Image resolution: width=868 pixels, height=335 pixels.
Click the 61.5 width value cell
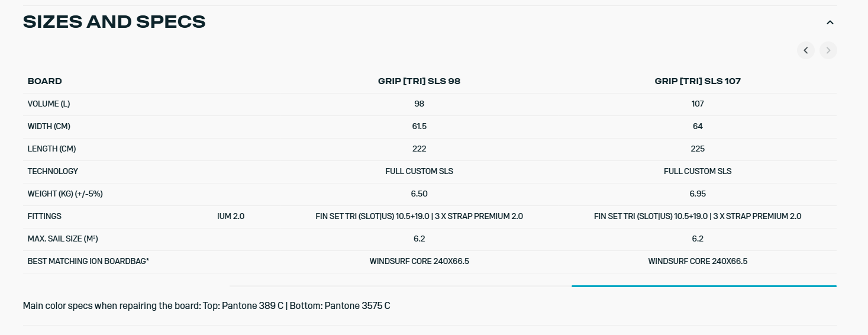pos(419,126)
